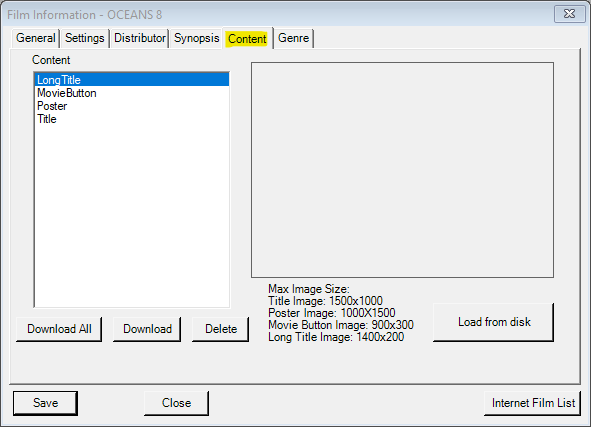
Task: Select the highlighted Content tab
Action: [x=247, y=38]
